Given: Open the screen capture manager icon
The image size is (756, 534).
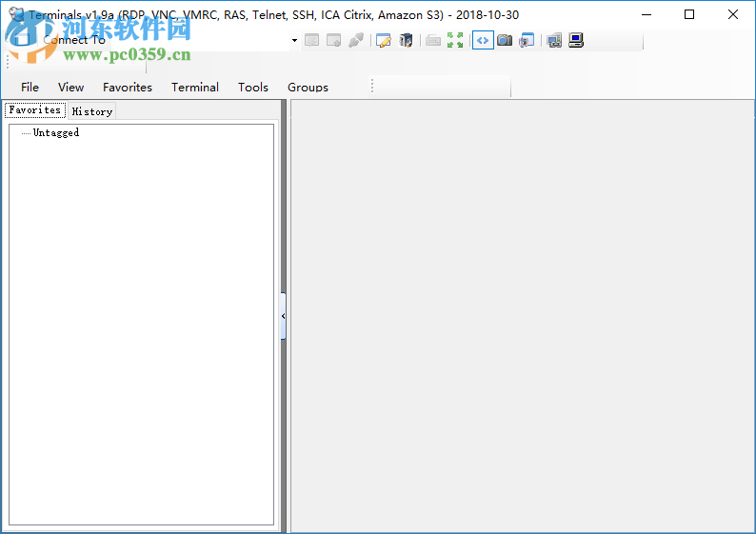Looking at the screenshot, I should coord(527,41).
